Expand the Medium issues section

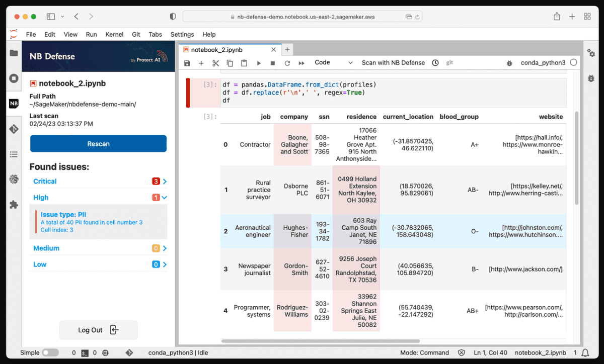(x=98, y=248)
